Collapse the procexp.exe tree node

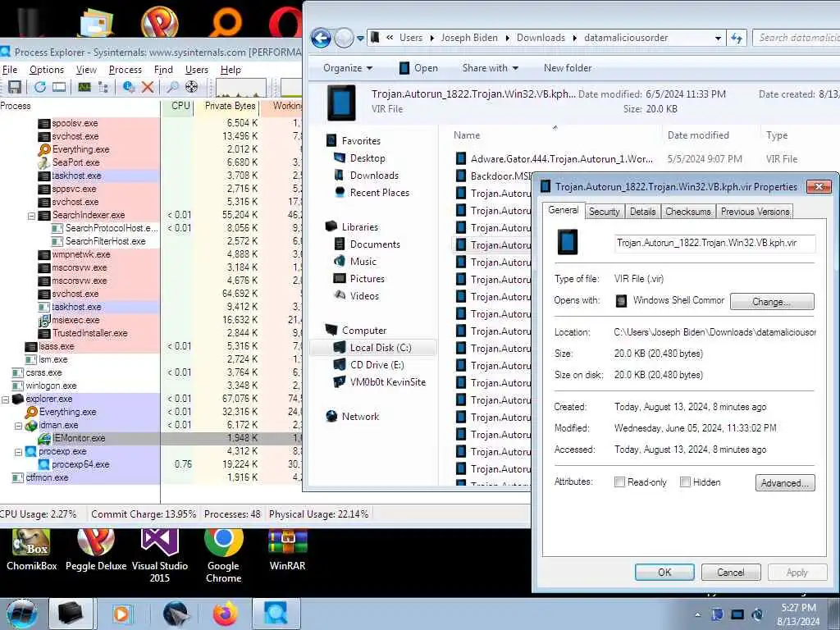pos(18,452)
